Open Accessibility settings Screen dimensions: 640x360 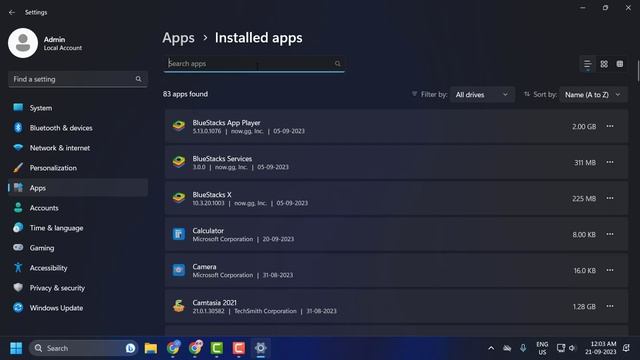[78, 268]
